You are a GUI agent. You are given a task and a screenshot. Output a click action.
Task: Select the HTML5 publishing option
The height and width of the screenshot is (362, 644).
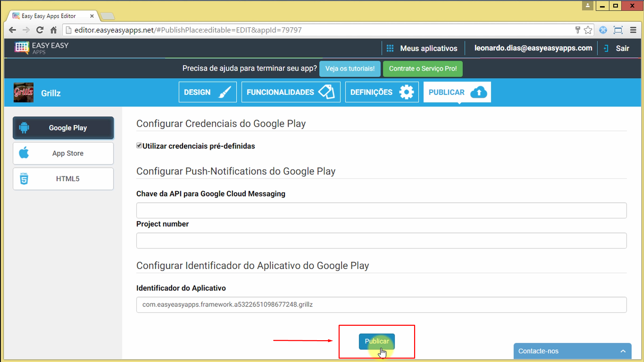coord(63,178)
